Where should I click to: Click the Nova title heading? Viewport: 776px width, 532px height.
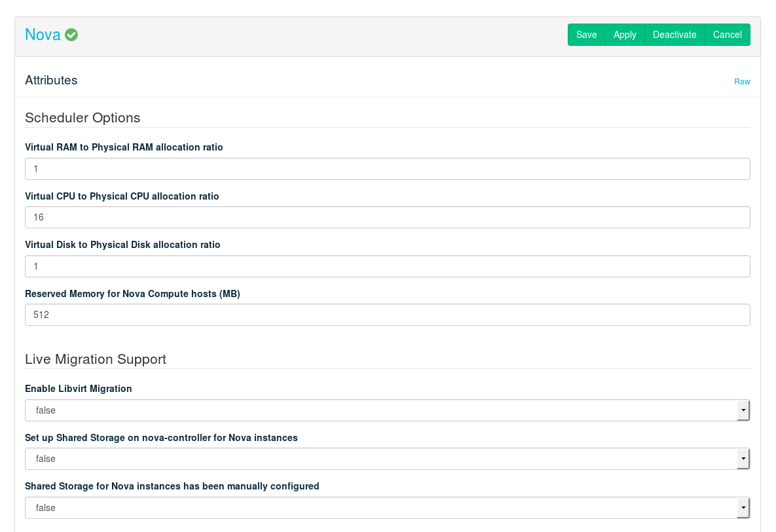[43, 35]
